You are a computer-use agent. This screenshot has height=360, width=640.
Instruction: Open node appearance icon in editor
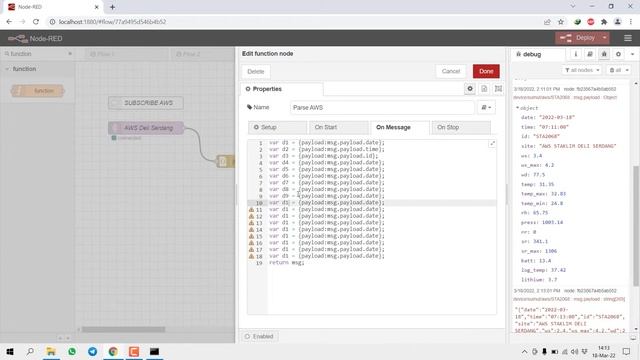498,89
